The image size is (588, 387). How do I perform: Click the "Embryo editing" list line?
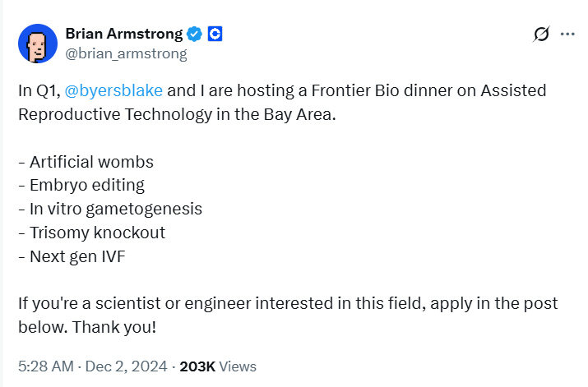point(81,185)
